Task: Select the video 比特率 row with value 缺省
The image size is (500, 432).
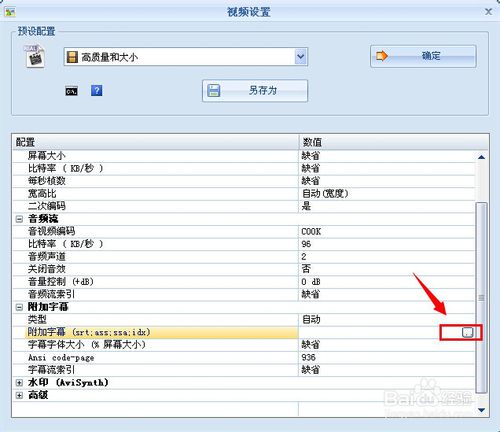Action: (x=244, y=168)
